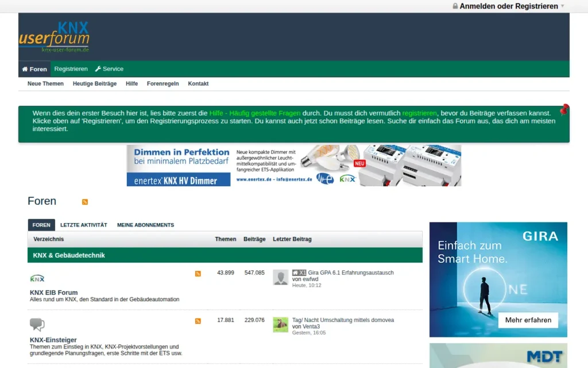
Task: Click the KNX logo icon of KNX EIB Forum
Action: 37,279
